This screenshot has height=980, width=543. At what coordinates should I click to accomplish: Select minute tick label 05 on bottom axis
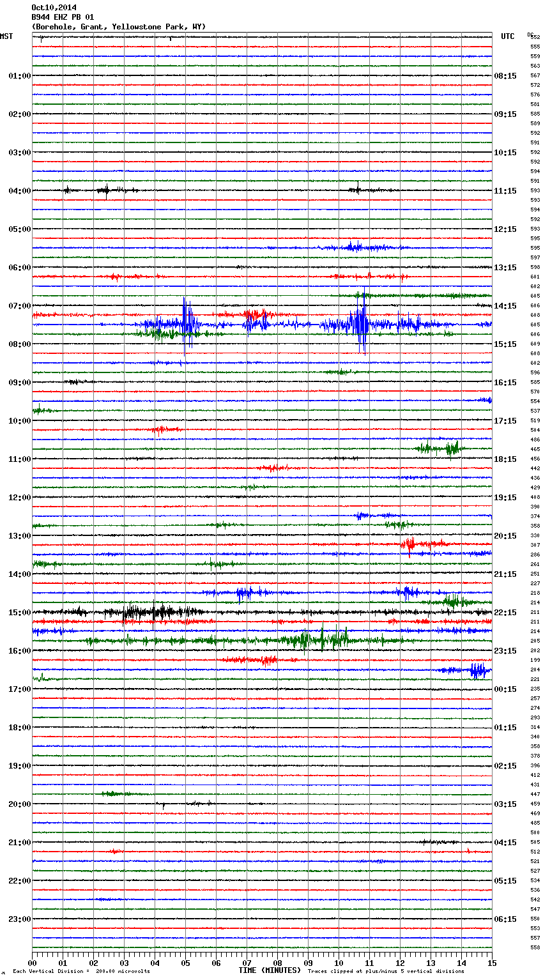coord(185,963)
